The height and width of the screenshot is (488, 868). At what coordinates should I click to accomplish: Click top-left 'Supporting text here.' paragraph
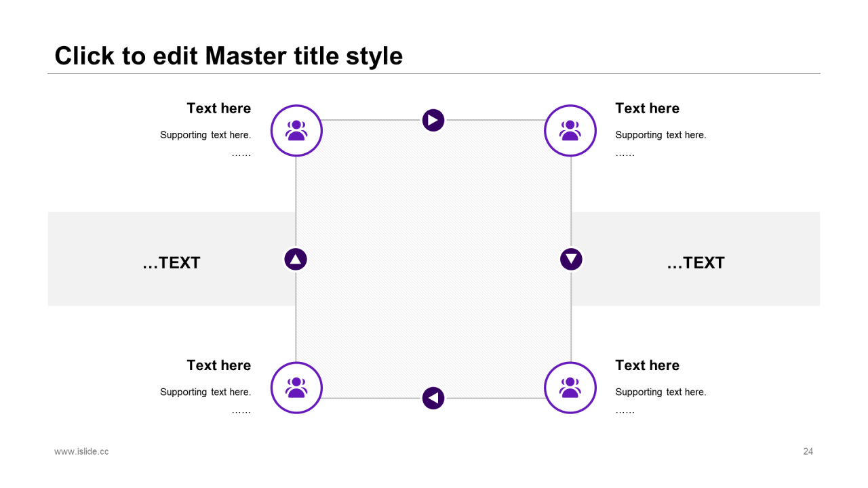(205, 135)
